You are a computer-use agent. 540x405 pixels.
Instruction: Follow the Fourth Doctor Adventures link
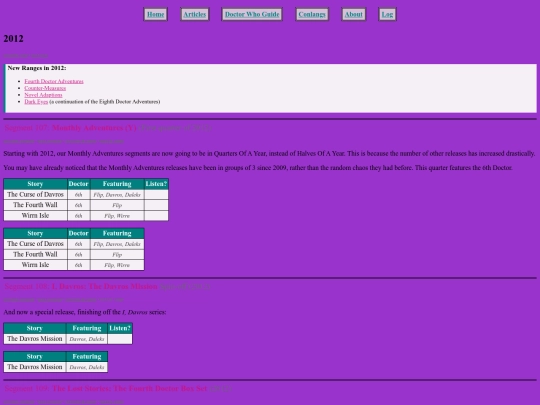pyautogui.click(x=54, y=81)
